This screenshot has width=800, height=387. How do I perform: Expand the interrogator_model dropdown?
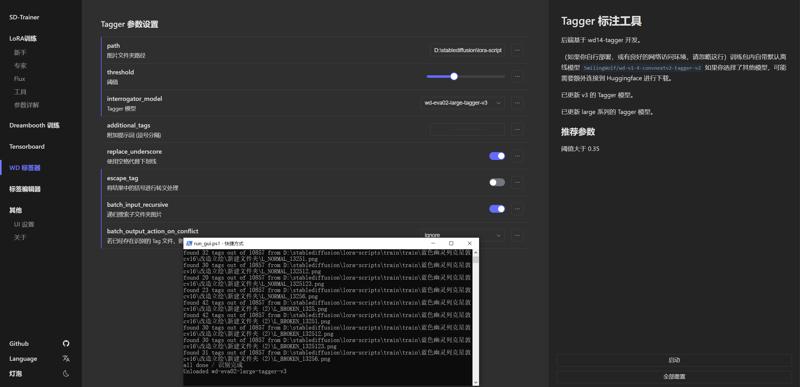[463, 103]
